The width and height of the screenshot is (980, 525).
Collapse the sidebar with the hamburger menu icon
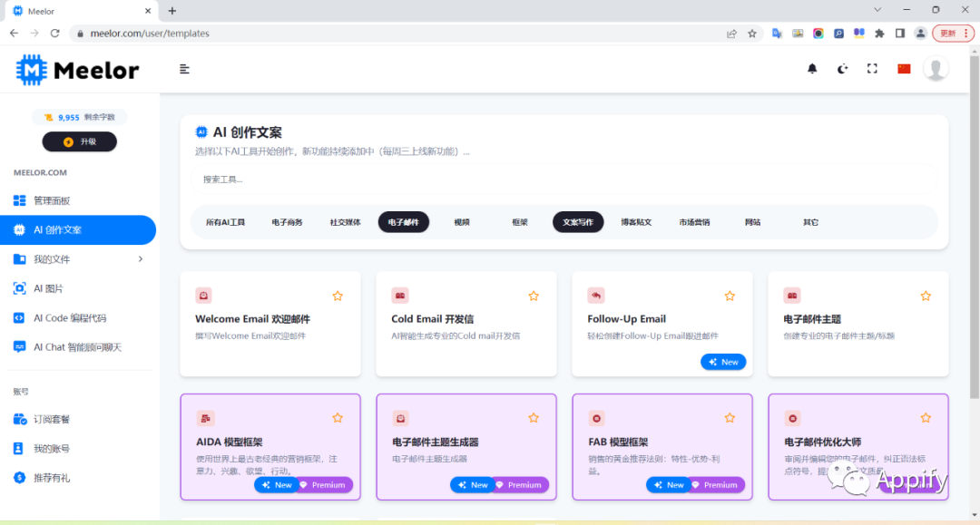[184, 69]
